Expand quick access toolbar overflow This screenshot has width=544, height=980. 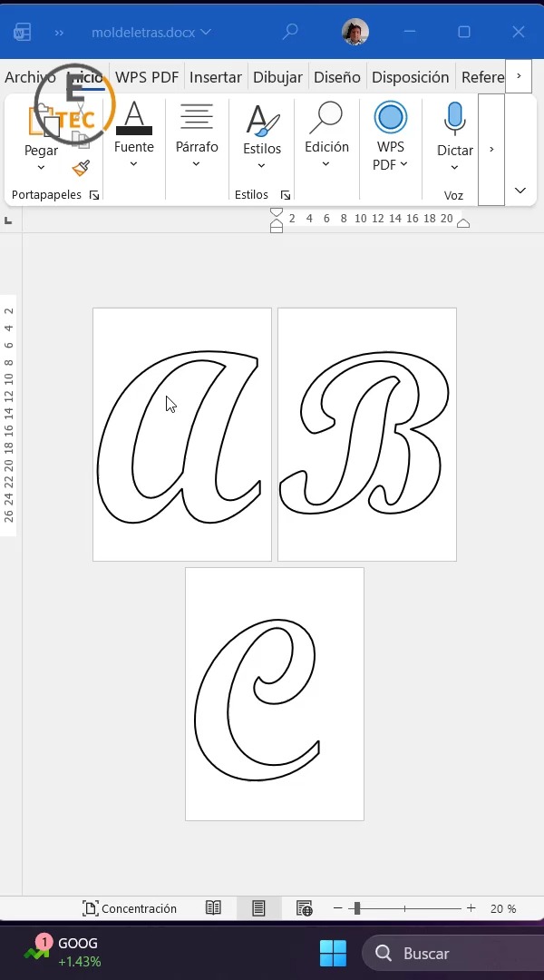[x=59, y=33]
